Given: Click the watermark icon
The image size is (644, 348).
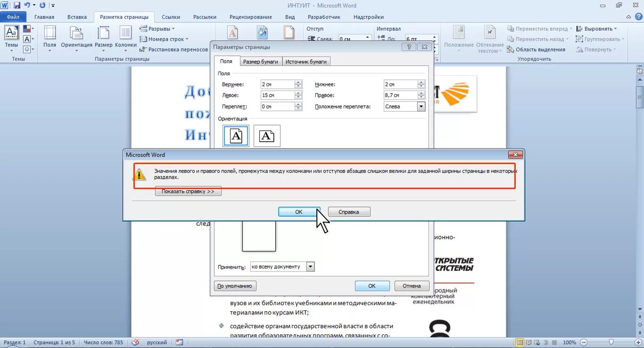Looking at the screenshot, I should (x=232, y=32).
